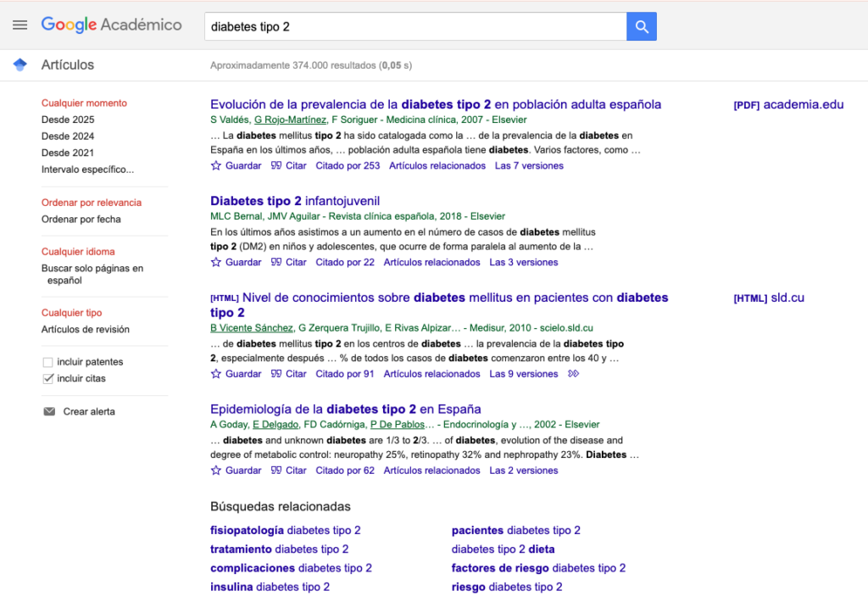
Task: Open the Citar icon on the Nivel de conocimientos result
Action: click(275, 373)
